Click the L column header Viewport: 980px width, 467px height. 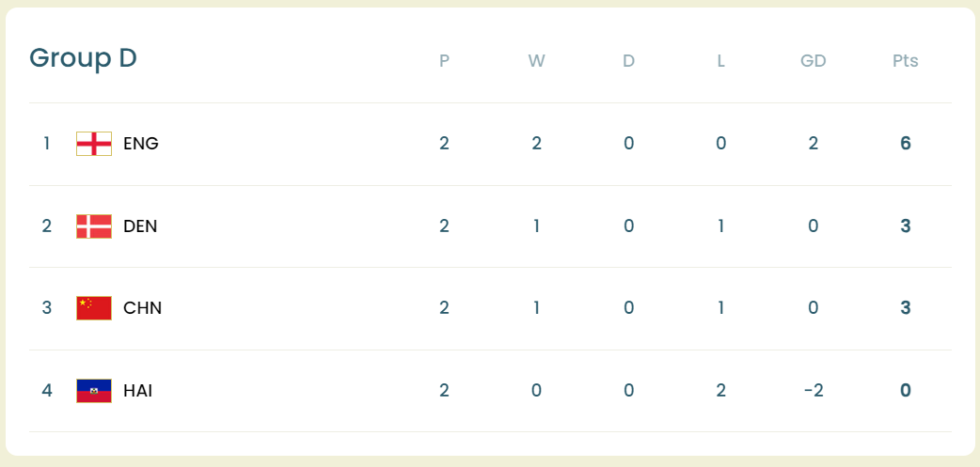pos(720,62)
